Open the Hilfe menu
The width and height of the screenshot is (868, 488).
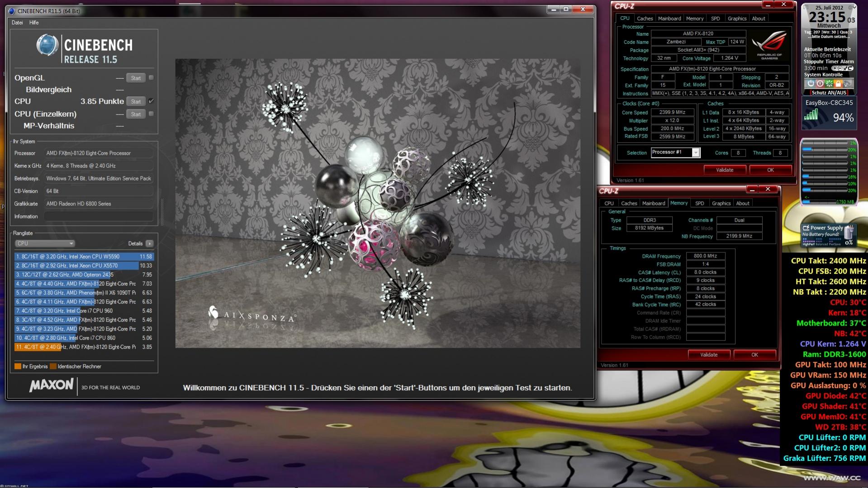tap(34, 23)
